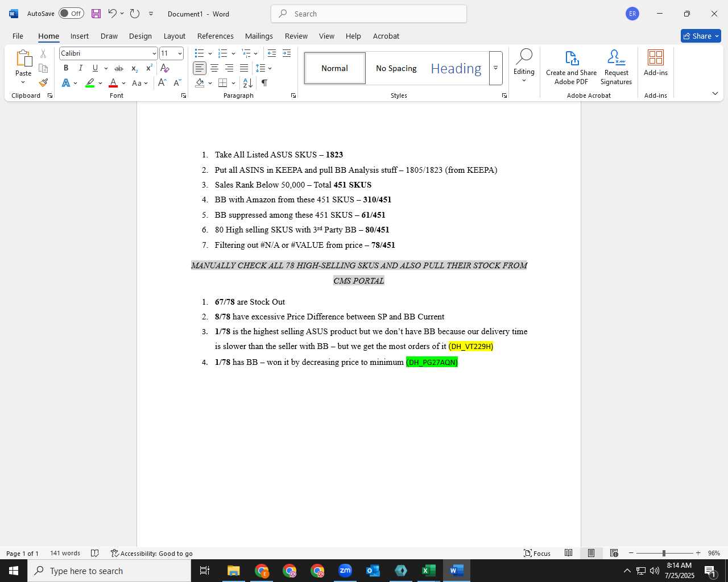The height and width of the screenshot is (582, 728).
Task: Expand the Styles gallery more arrow
Action: click(x=495, y=68)
